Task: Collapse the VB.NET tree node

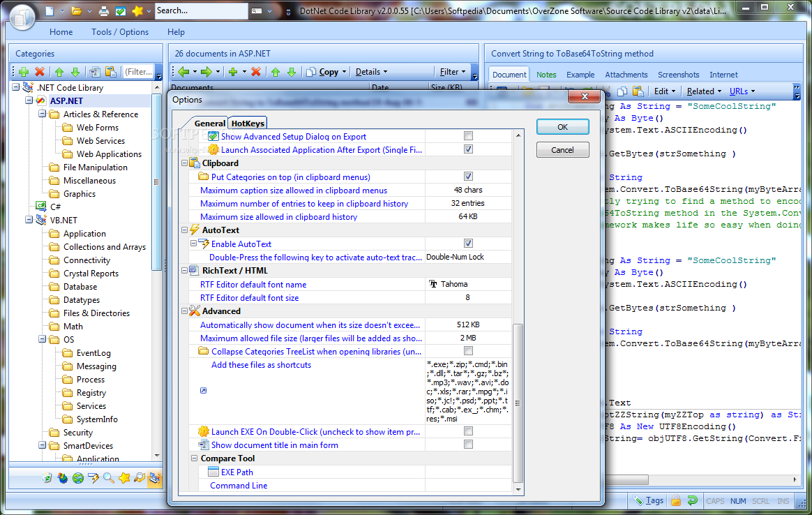Action: [29, 221]
